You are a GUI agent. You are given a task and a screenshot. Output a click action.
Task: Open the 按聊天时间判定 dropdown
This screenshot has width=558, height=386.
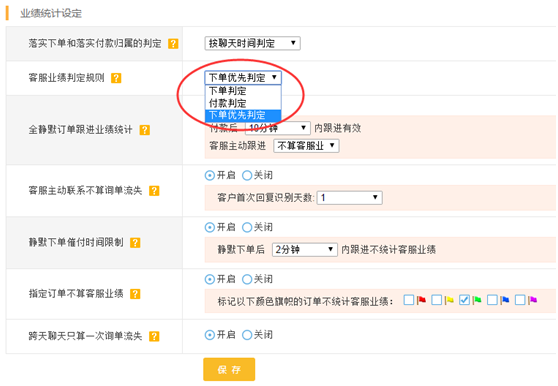tap(252, 43)
